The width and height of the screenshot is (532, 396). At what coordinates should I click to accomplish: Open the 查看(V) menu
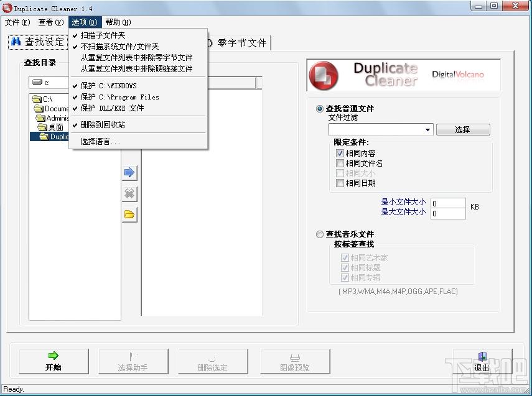(x=51, y=22)
